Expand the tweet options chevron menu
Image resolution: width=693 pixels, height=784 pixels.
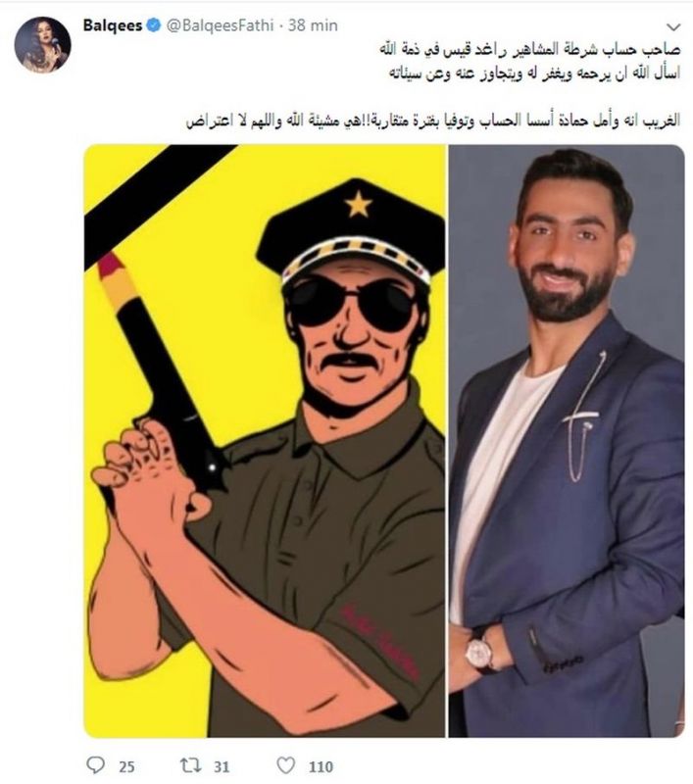(673, 26)
